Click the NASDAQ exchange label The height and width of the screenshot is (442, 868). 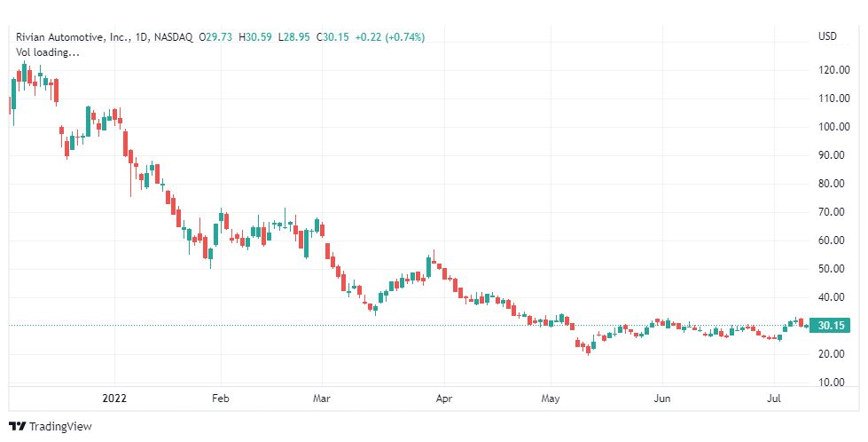click(173, 37)
